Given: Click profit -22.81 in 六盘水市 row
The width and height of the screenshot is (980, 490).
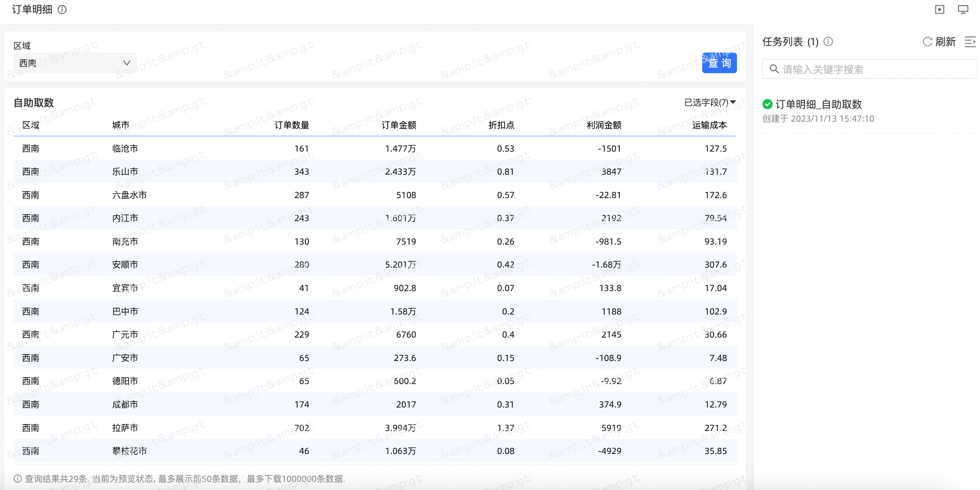Looking at the screenshot, I should 608,195.
